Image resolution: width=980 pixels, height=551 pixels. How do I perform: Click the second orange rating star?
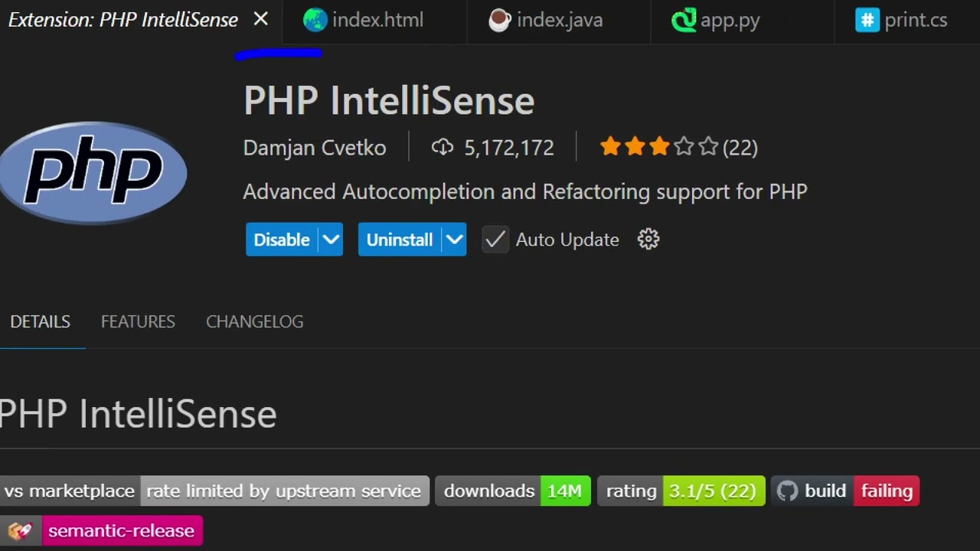point(635,146)
